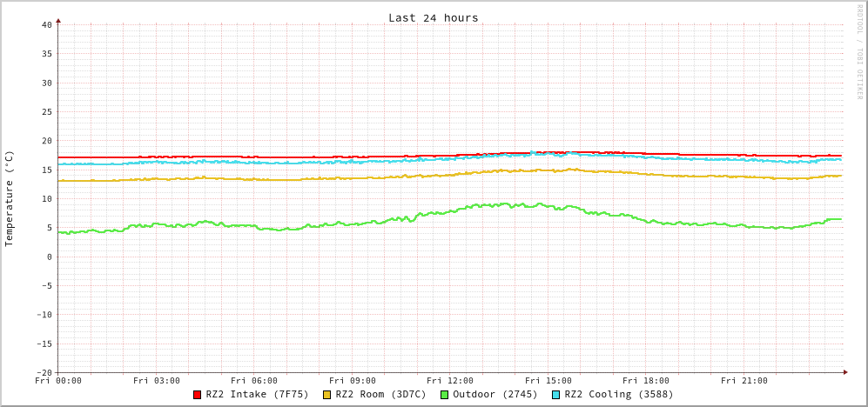The height and width of the screenshot is (407, 868).
Task: Click the green Outdoor legend swatch
Action: pyautogui.click(x=444, y=395)
